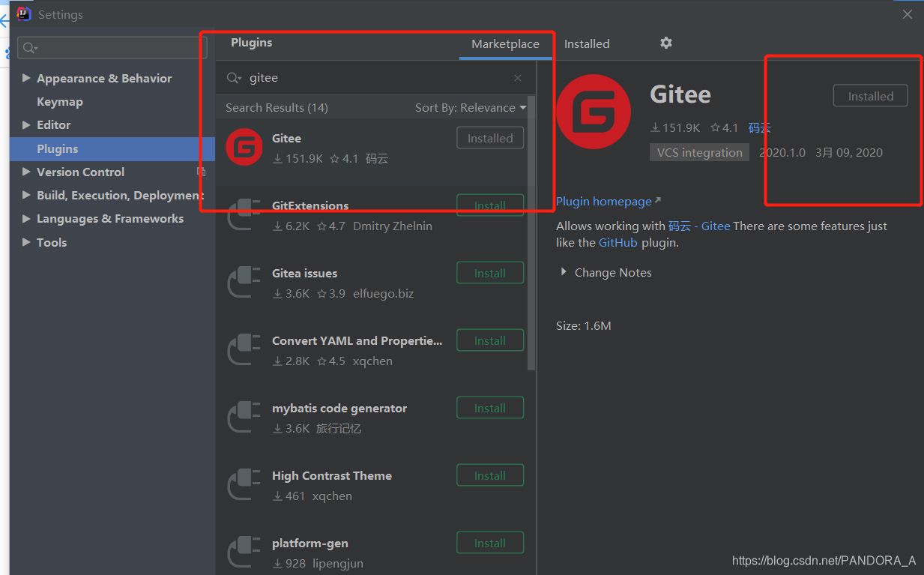Click Gitea issues plugin plug icon
The image size is (924, 575).
pyautogui.click(x=244, y=282)
